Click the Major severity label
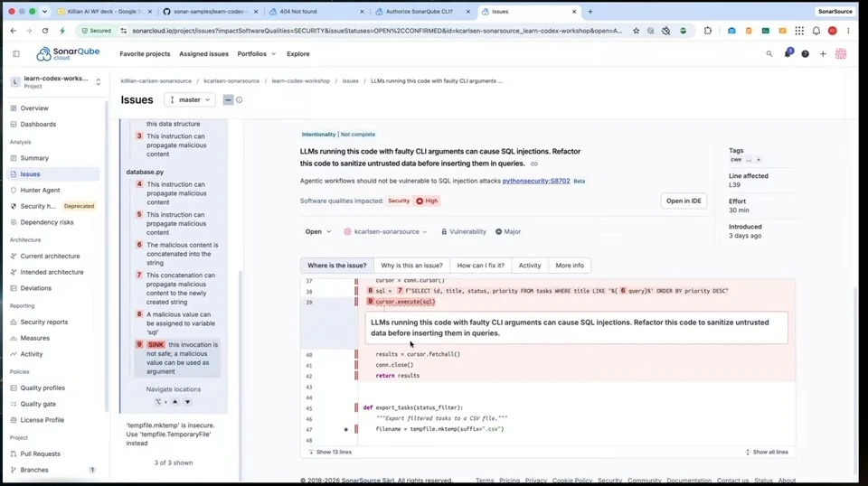 [x=507, y=231]
